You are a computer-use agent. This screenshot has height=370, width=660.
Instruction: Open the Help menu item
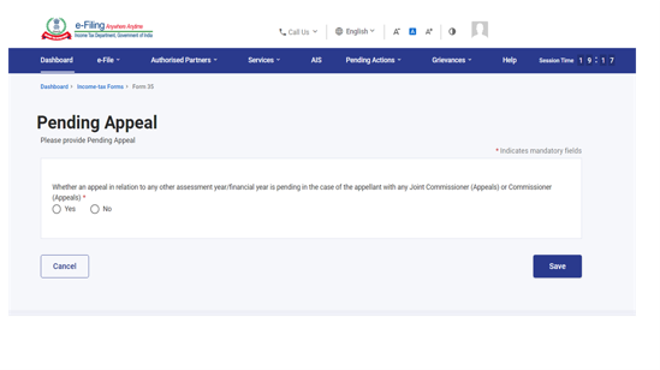pos(509,60)
